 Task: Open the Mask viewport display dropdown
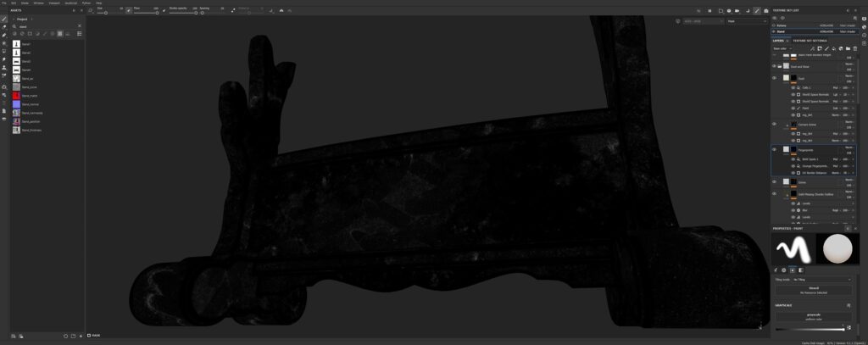tap(746, 21)
